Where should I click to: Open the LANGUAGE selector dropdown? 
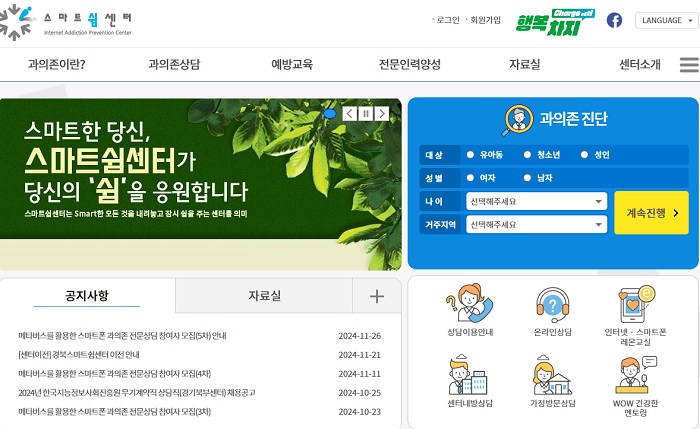pyautogui.click(x=661, y=20)
